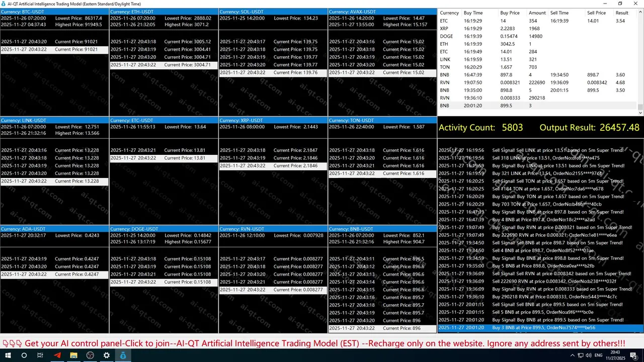Select the RVN trade row with result 4.68
Viewport: 644px width, 362px height.
[538, 82]
